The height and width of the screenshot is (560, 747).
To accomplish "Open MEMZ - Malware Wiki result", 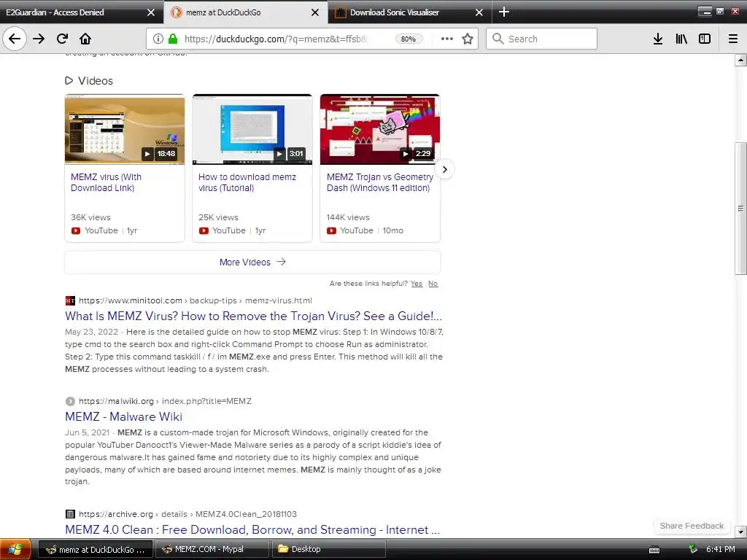I will click(x=123, y=416).
